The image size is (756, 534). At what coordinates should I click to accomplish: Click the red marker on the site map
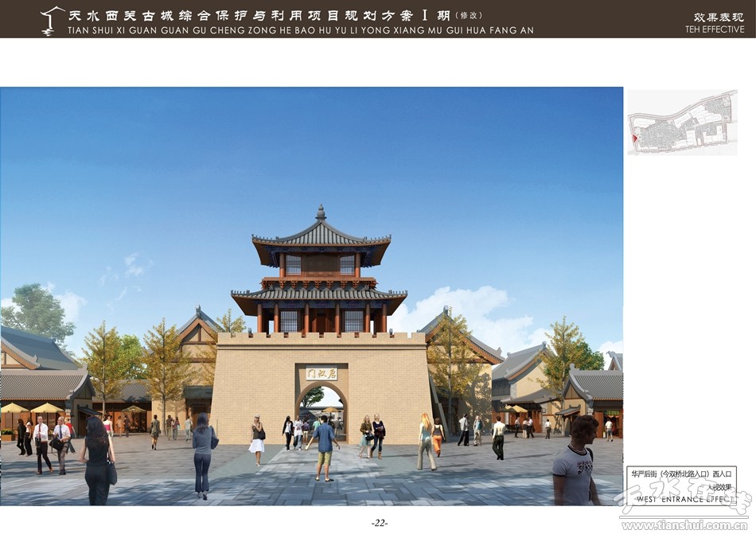(633, 138)
